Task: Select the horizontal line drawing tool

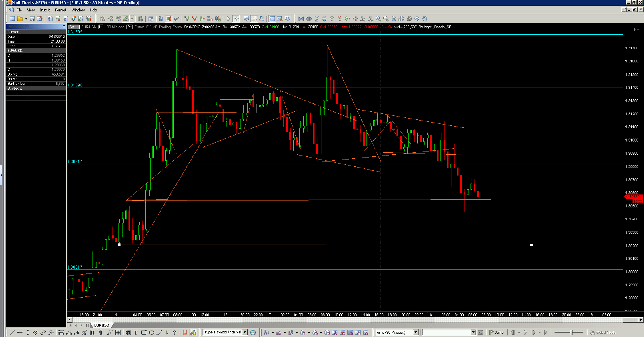Action: (x=20, y=332)
